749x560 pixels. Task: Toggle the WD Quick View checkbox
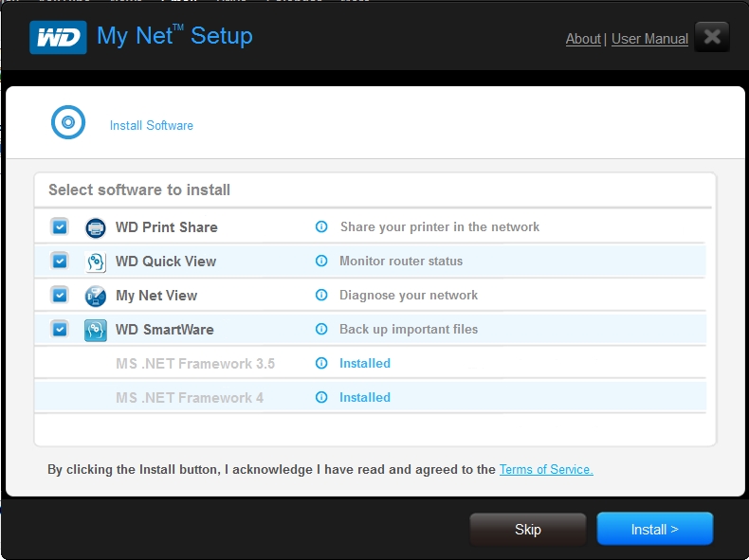[x=60, y=262]
